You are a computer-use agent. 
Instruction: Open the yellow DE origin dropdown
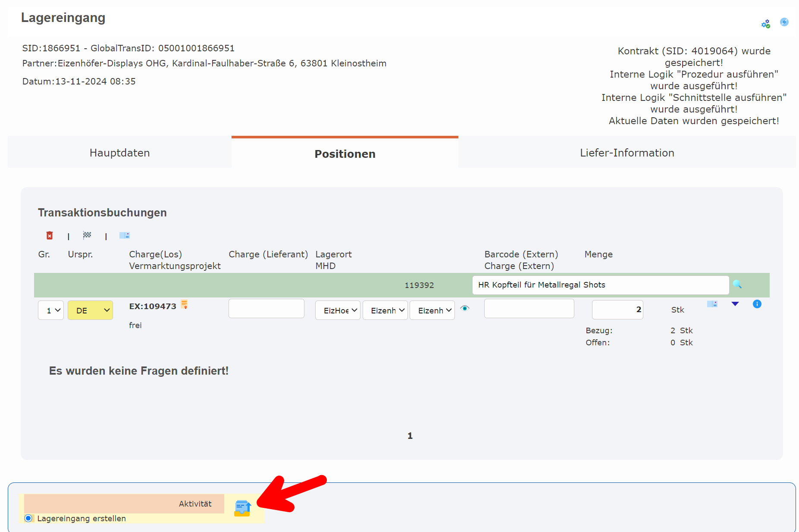(90, 310)
